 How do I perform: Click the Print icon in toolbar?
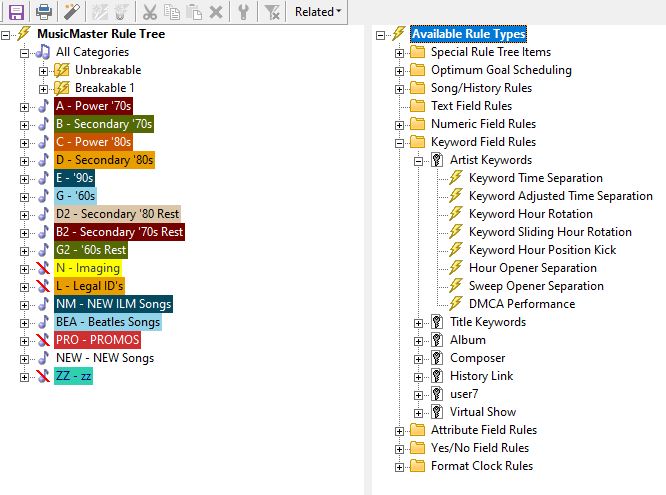pyautogui.click(x=44, y=11)
